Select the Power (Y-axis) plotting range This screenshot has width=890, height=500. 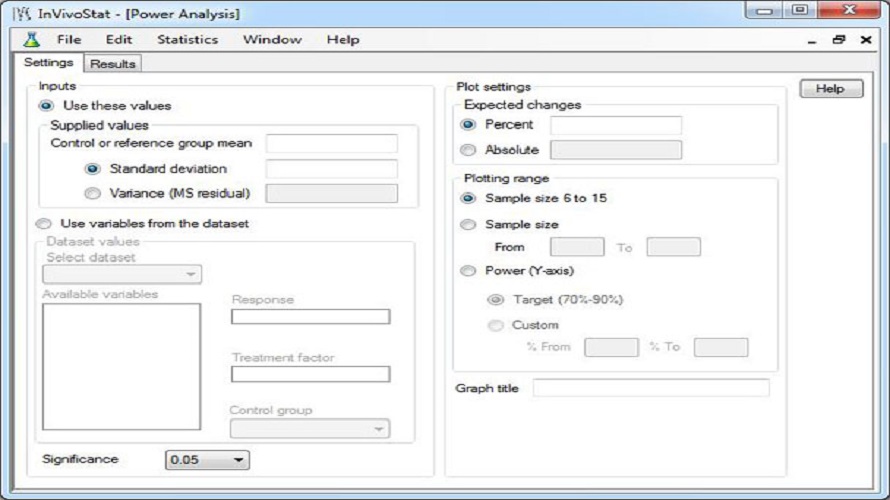(x=468, y=271)
